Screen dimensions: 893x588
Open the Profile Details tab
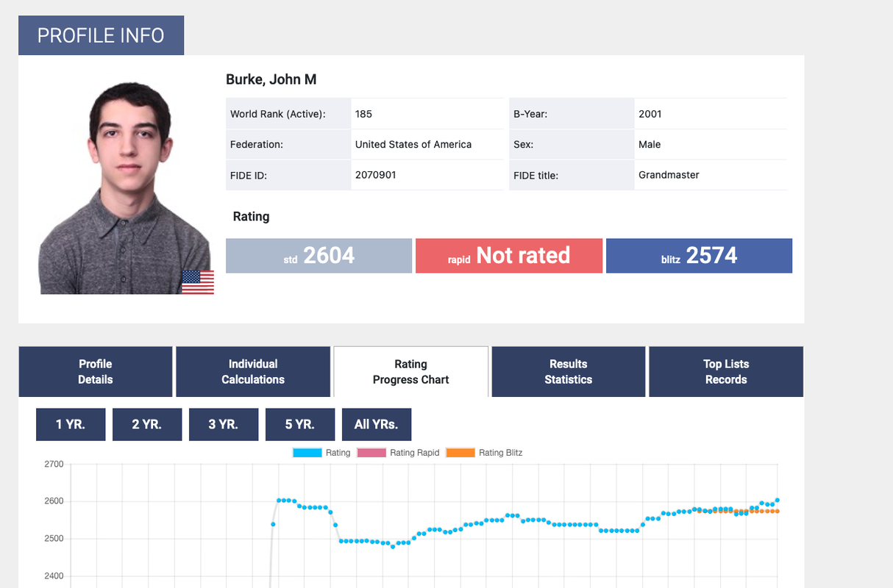click(x=96, y=372)
